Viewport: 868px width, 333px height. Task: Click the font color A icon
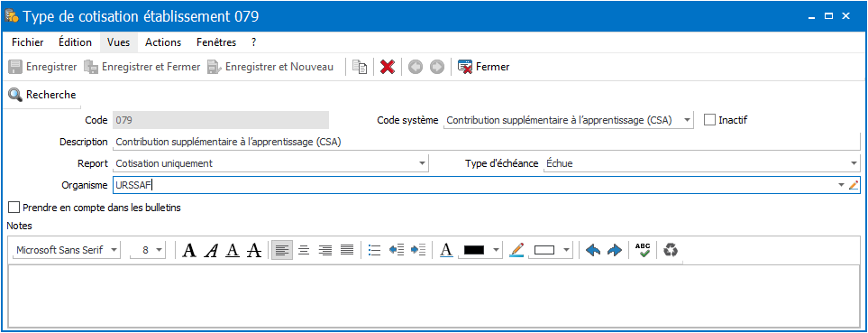[445, 251]
